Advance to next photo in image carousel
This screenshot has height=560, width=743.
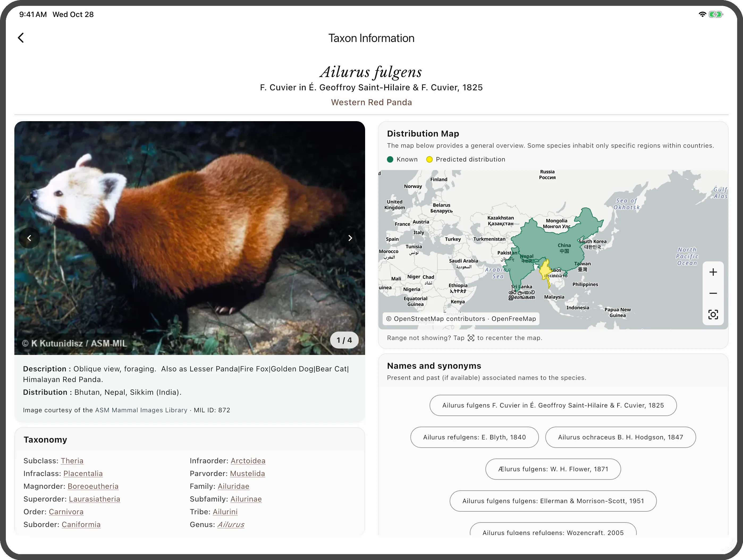click(350, 238)
